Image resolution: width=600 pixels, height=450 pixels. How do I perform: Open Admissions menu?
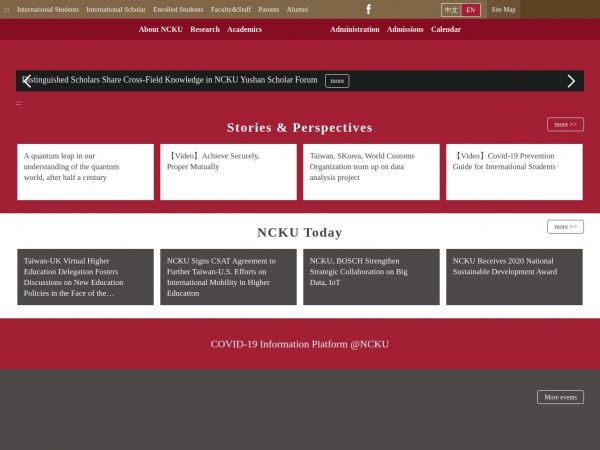click(405, 29)
